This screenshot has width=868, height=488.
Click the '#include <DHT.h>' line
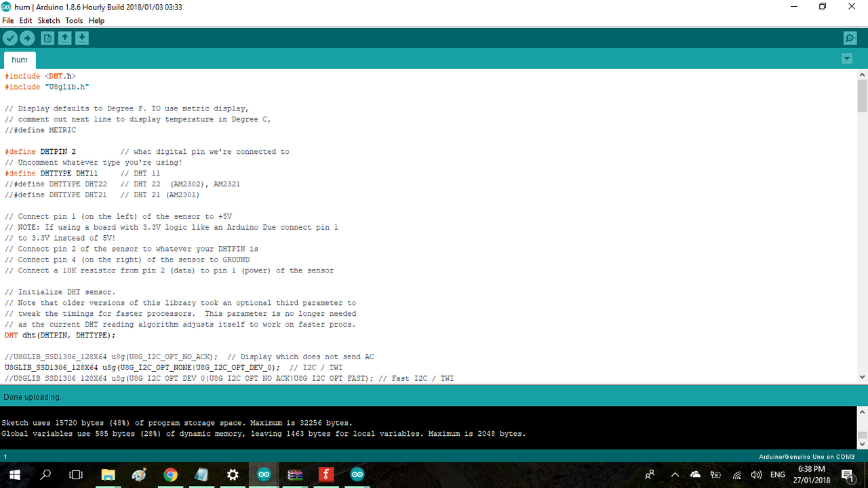click(x=40, y=76)
